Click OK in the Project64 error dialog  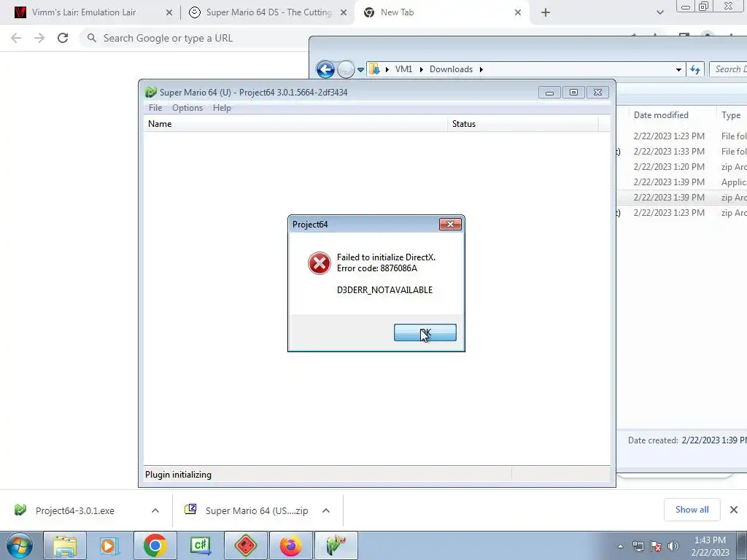coord(425,332)
